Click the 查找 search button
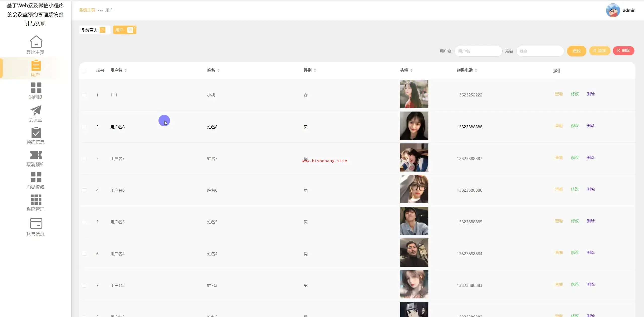The image size is (644, 317). coord(576,51)
